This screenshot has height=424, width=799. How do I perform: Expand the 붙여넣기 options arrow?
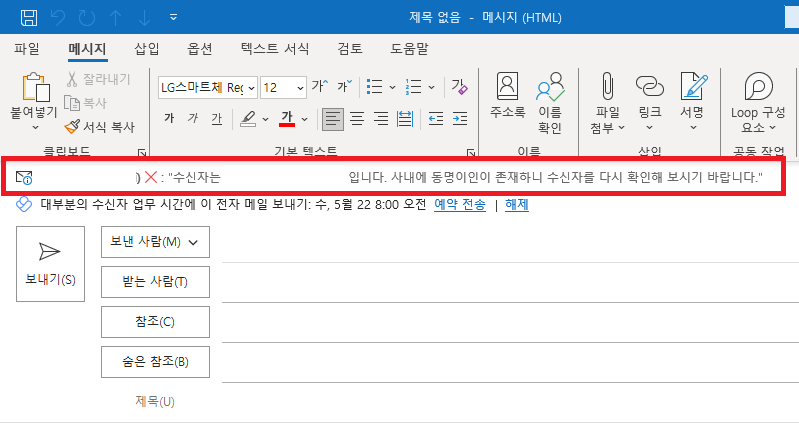click(x=35, y=127)
